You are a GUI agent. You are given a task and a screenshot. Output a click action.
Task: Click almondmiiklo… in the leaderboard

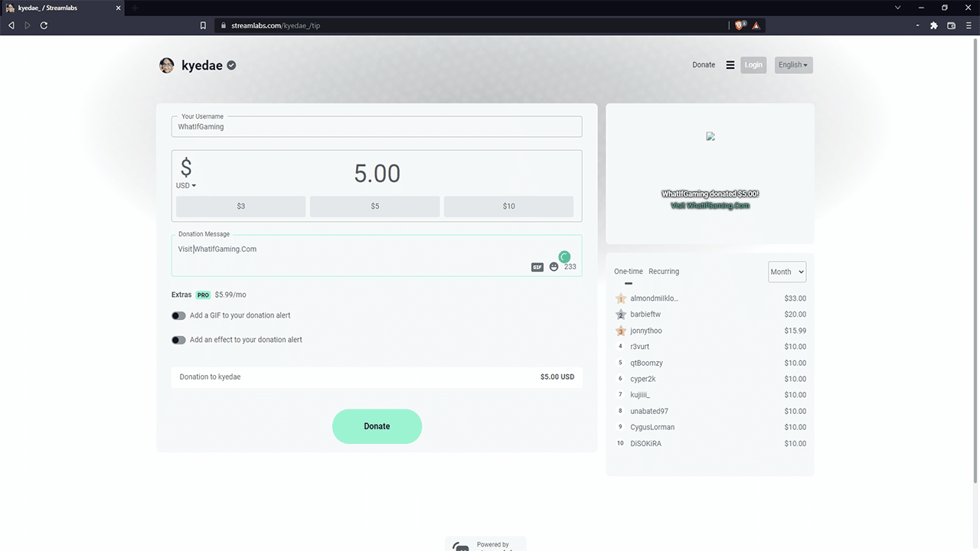point(655,298)
